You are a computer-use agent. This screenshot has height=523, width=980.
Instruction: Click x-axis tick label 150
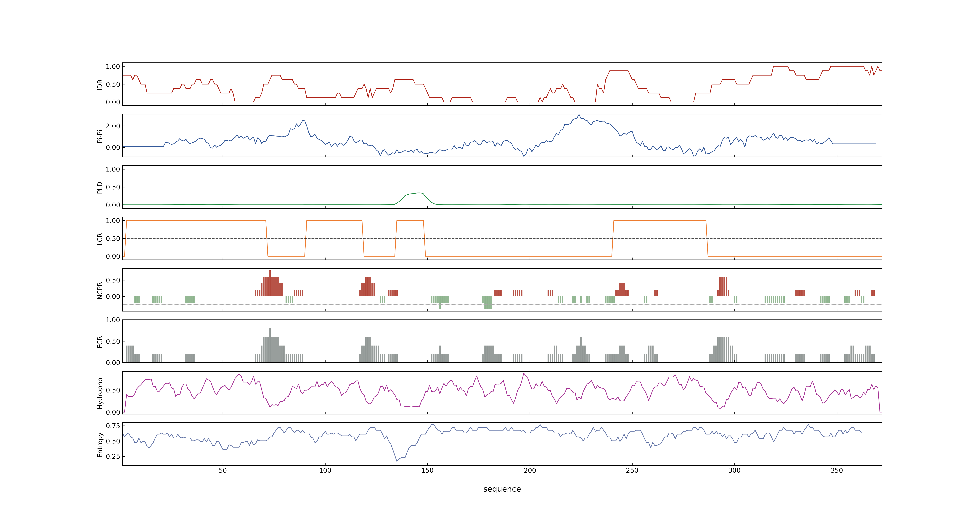click(x=427, y=470)
